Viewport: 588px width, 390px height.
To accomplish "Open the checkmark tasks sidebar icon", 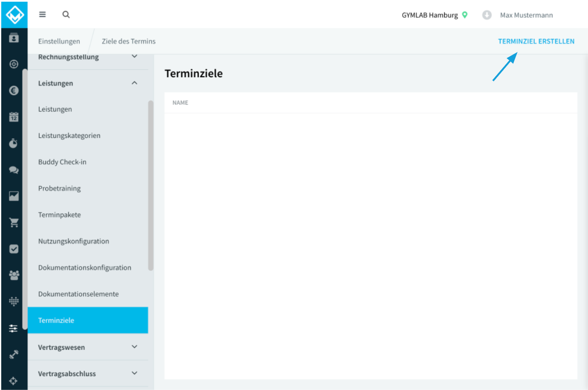I will coord(14,249).
